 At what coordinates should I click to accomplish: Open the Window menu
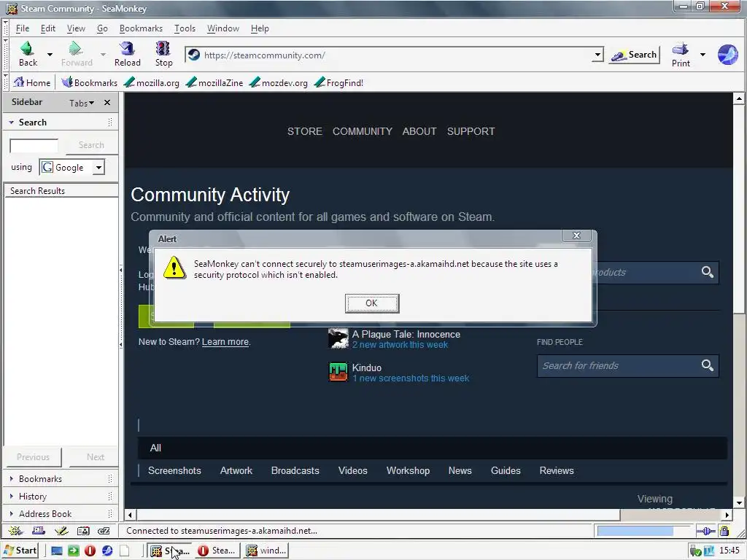(x=223, y=28)
